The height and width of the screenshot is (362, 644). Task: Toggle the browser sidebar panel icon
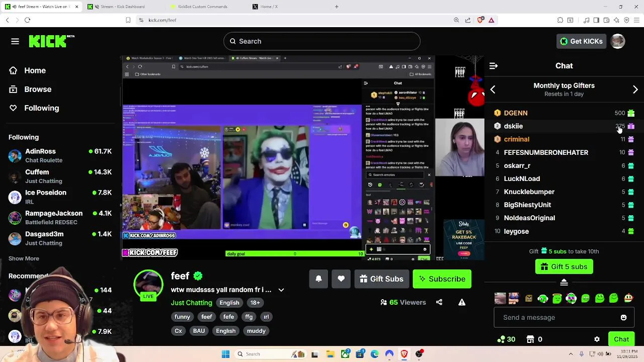[596, 20]
